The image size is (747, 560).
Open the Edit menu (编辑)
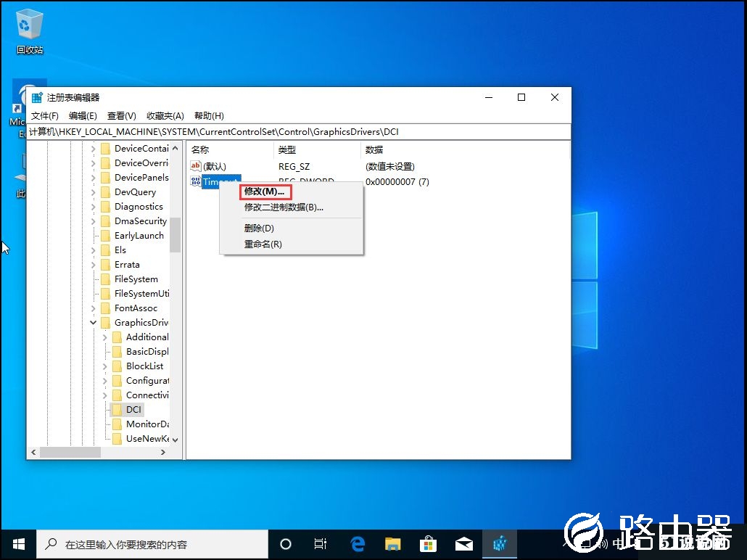click(83, 116)
